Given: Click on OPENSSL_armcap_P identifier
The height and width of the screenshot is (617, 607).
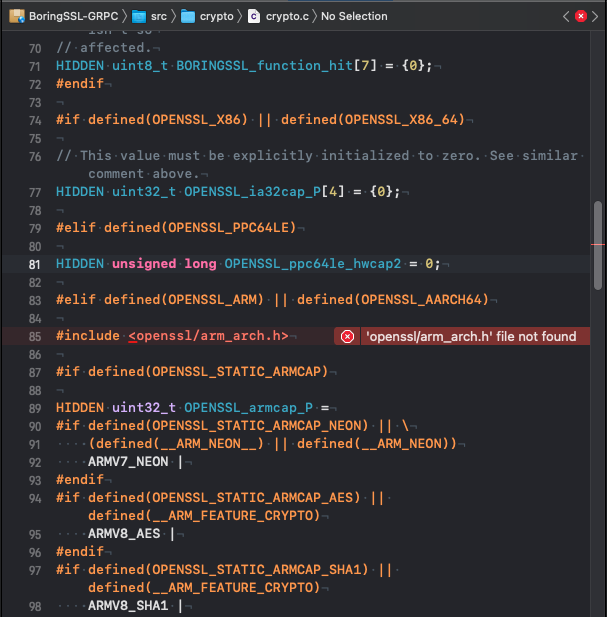Looking at the screenshot, I should (x=249, y=408).
